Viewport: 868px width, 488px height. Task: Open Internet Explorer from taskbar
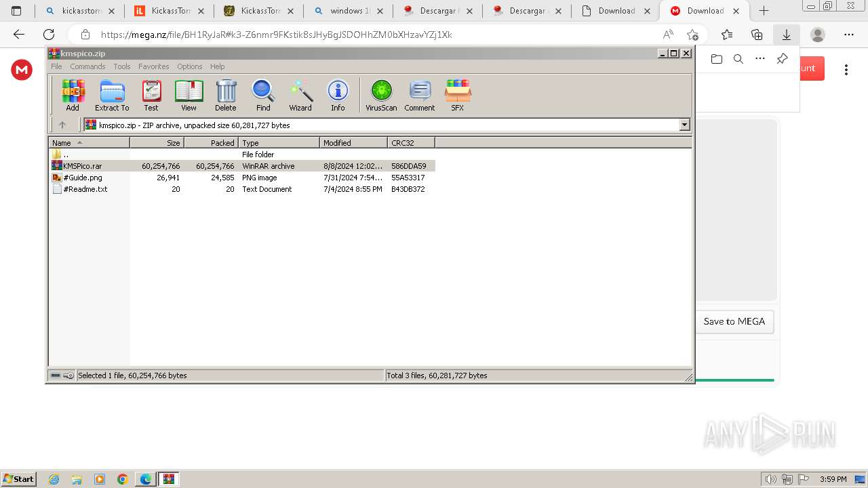54,479
